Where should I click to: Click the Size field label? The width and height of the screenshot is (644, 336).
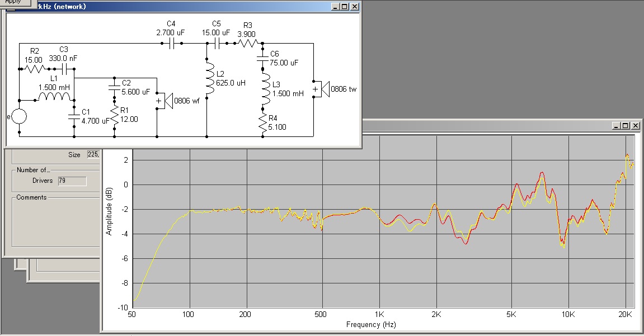pos(74,155)
